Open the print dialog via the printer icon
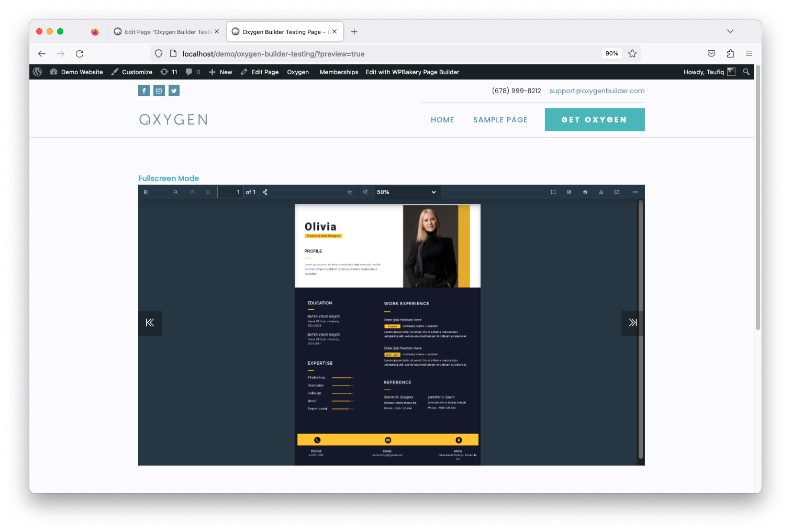Viewport: 791px width, 532px height. (585, 192)
